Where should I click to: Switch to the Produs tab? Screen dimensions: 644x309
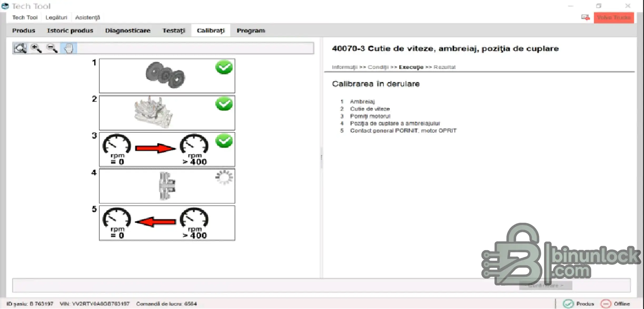click(x=24, y=31)
